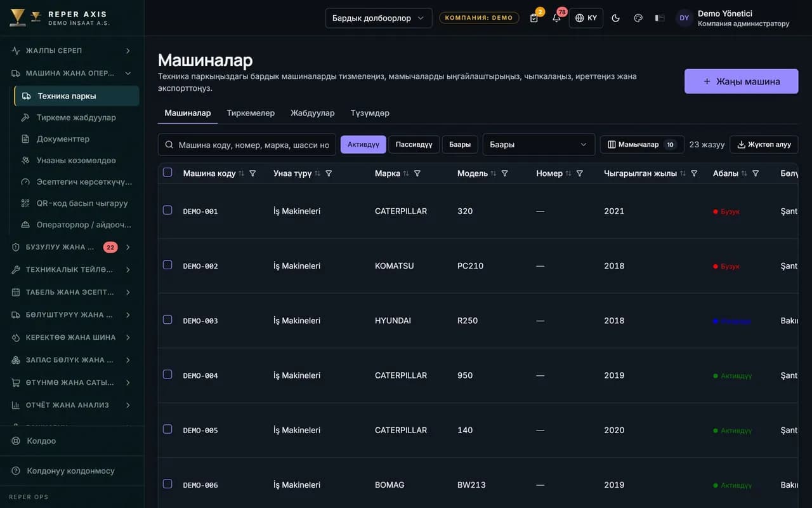Expand Жалпы сереп sidebar section
Viewport: 812px width, 508px height.
[72, 51]
